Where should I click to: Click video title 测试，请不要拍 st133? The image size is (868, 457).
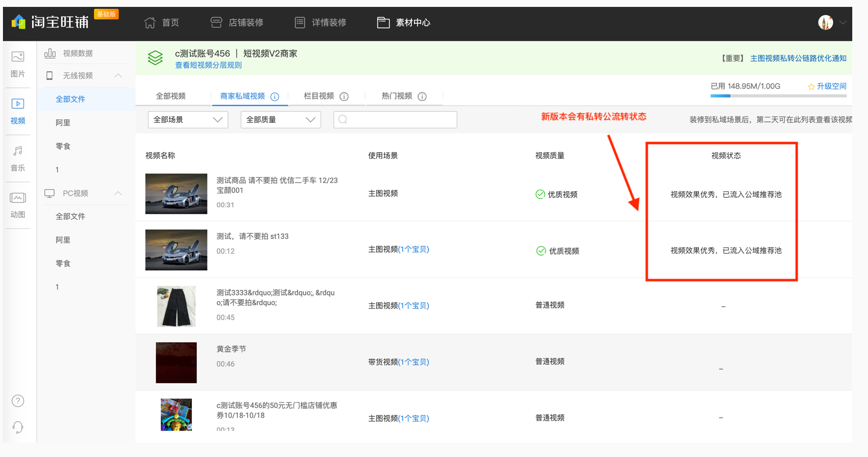point(253,236)
